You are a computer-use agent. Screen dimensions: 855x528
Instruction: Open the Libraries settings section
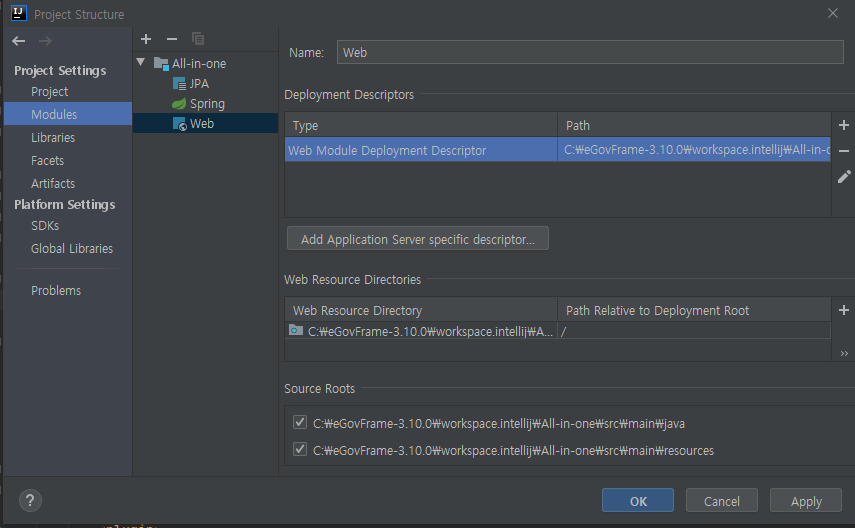click(53, 138)
